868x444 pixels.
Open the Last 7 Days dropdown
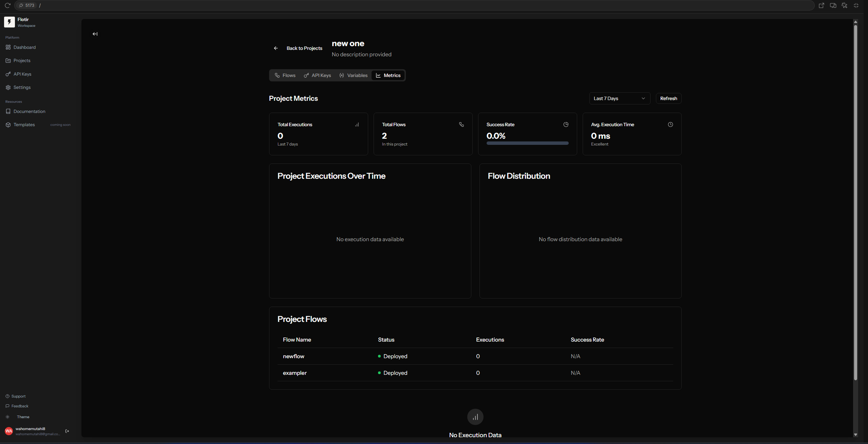pyautogui.click(x=619, y=98)
